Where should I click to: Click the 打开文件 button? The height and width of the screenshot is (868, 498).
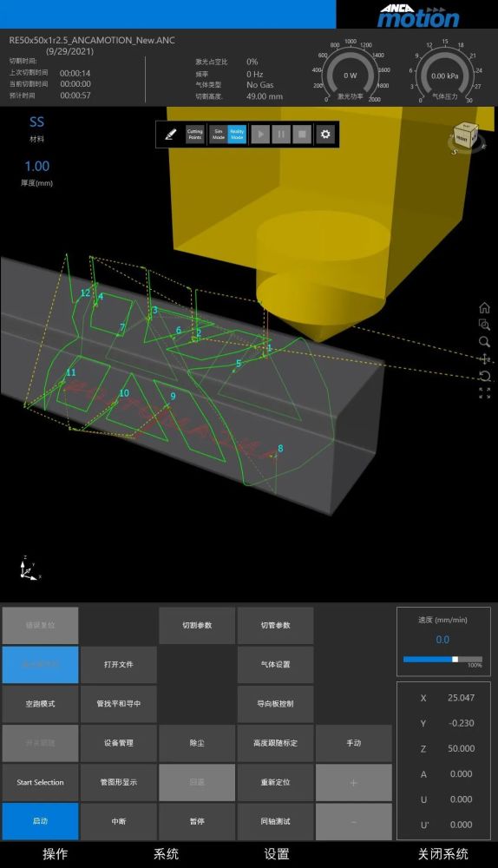119,664
